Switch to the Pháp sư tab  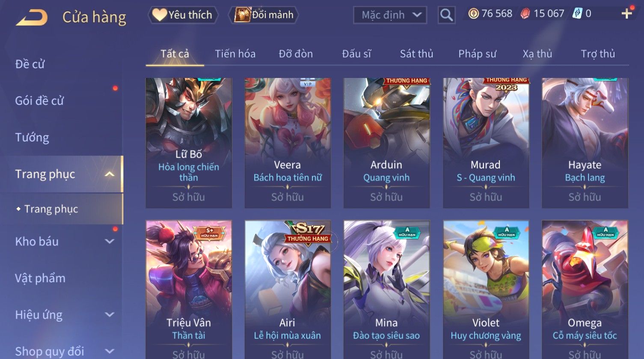(477, 54)
